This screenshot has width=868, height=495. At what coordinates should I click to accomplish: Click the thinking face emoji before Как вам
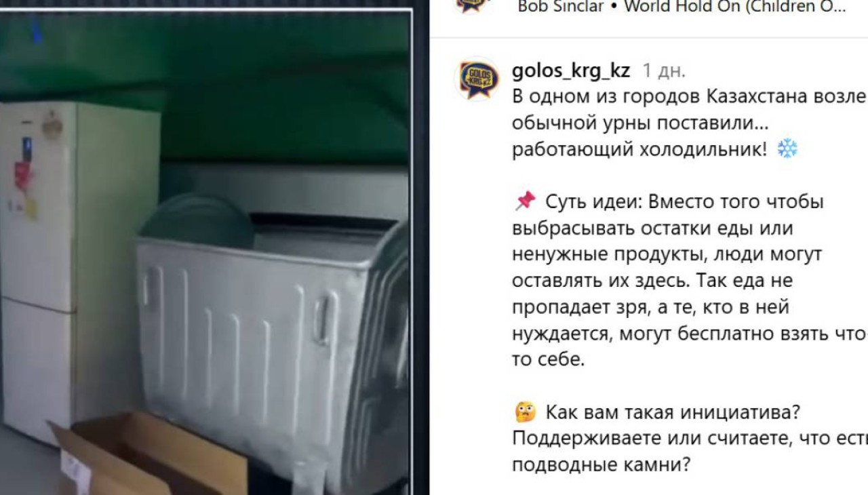[525, 412]
